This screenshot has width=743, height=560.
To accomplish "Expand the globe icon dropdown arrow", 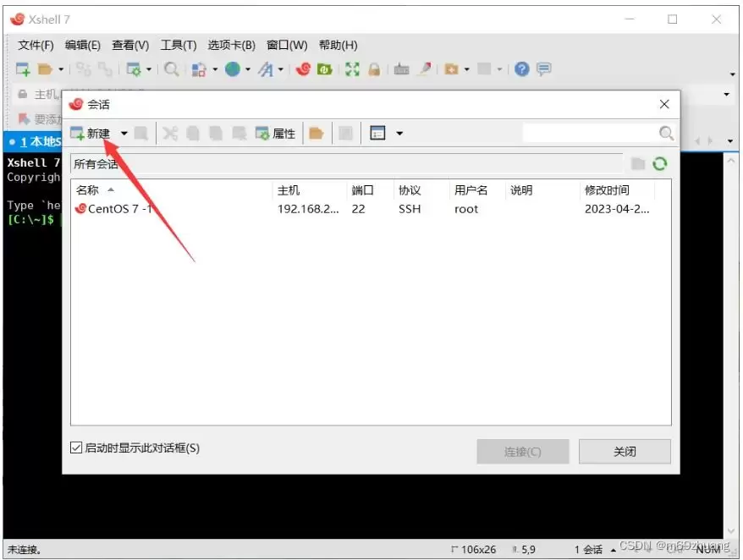I will click(247, 69).
